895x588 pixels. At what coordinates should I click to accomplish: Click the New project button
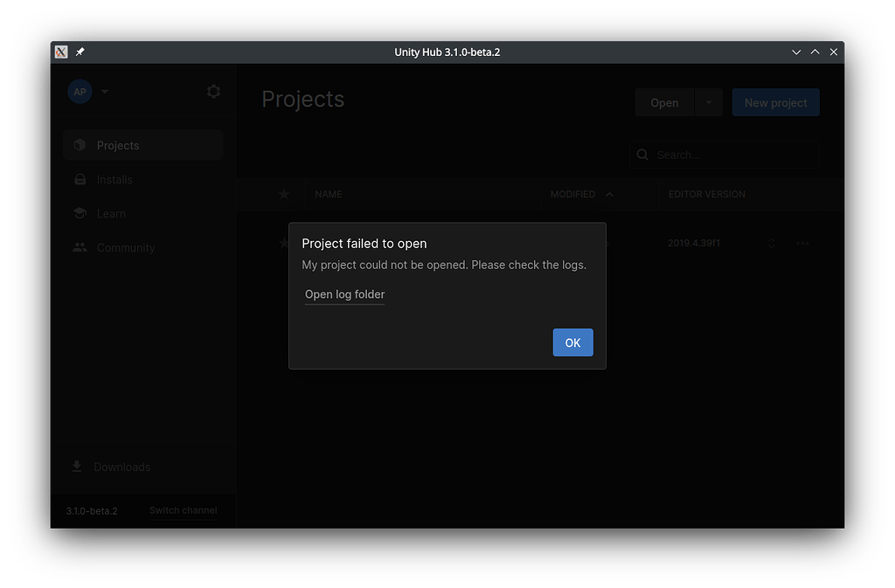775,102
